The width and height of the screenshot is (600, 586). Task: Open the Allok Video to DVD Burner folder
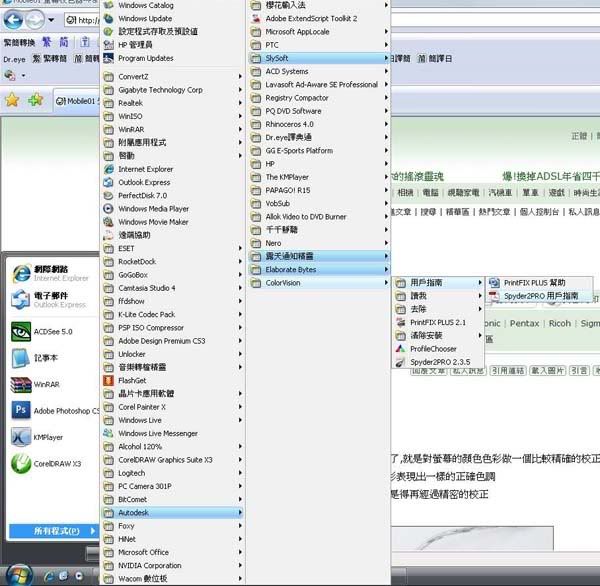click(319, 217)
